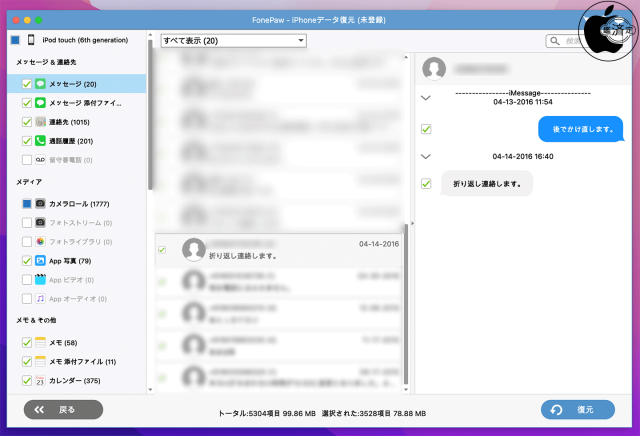Click the App Photos icon
Viewport: 640px width, 436px height.
(40, 260)
